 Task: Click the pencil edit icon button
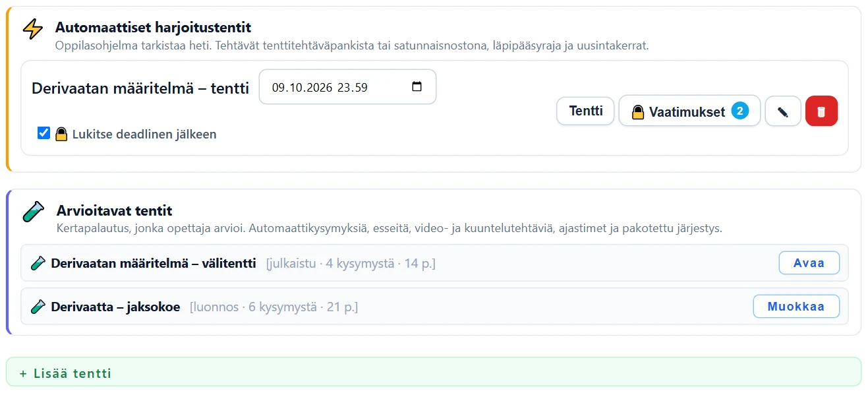[783, 111]
